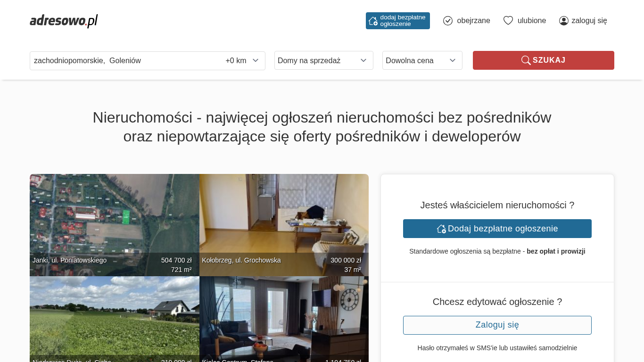The height and width of the screenshot is (362, 644).
Task: Click the checkmark circle icon for obejrzane
Action: click(448, 21)
